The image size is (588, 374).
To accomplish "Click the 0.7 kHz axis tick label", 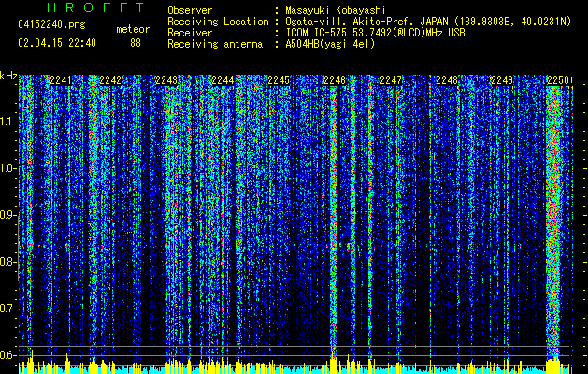I will (x=7, y=309).
